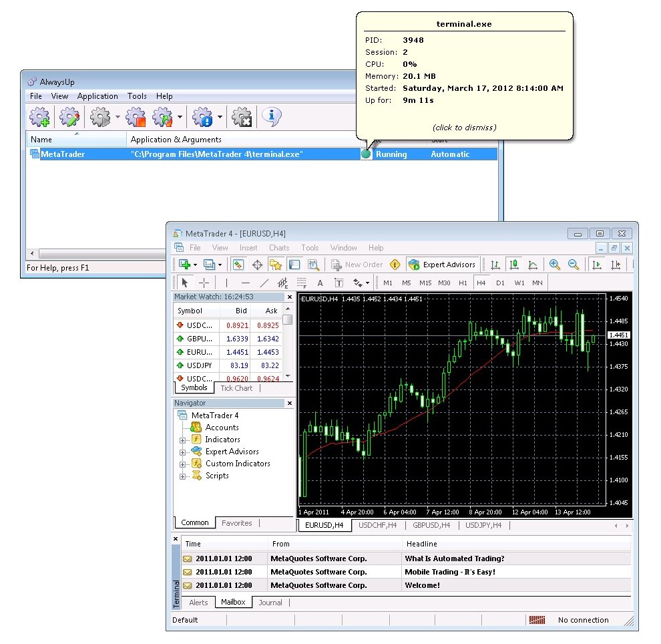This screenshot has height=644, width=661.
Task: Toggle Terminal window icon in toolbar
Action: click(x=294, y=265)
